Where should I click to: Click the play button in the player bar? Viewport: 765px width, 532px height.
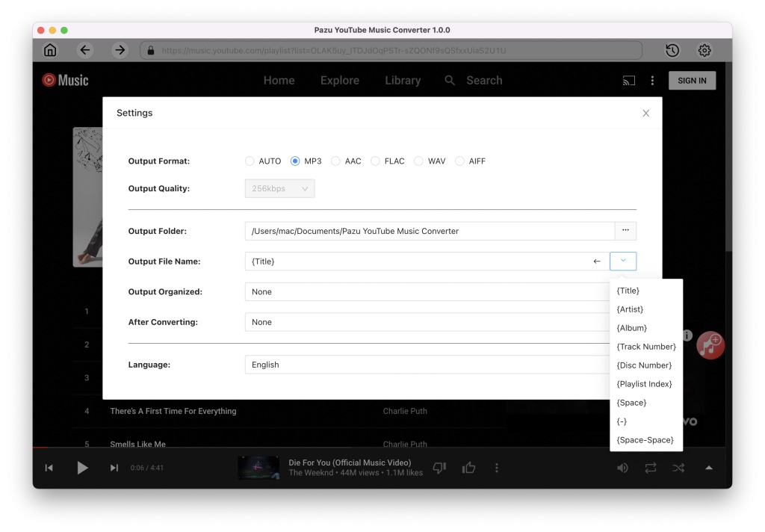click(x=82, y=467)
